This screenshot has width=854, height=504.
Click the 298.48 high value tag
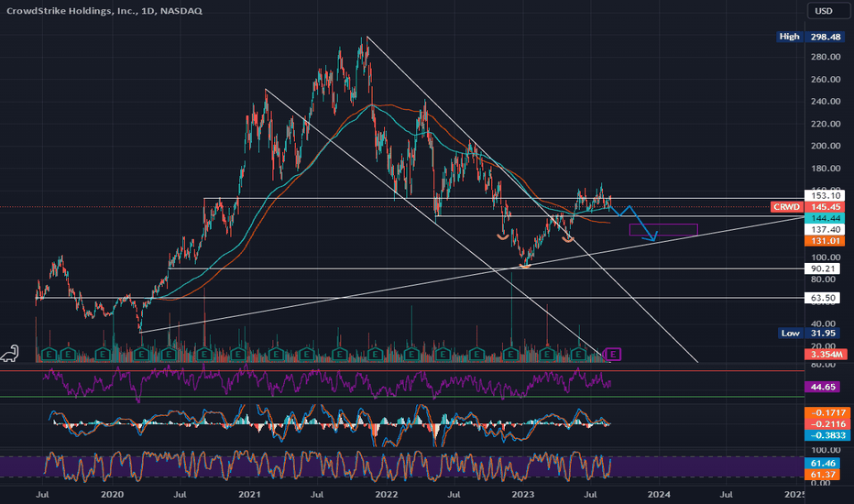point(826,37)
